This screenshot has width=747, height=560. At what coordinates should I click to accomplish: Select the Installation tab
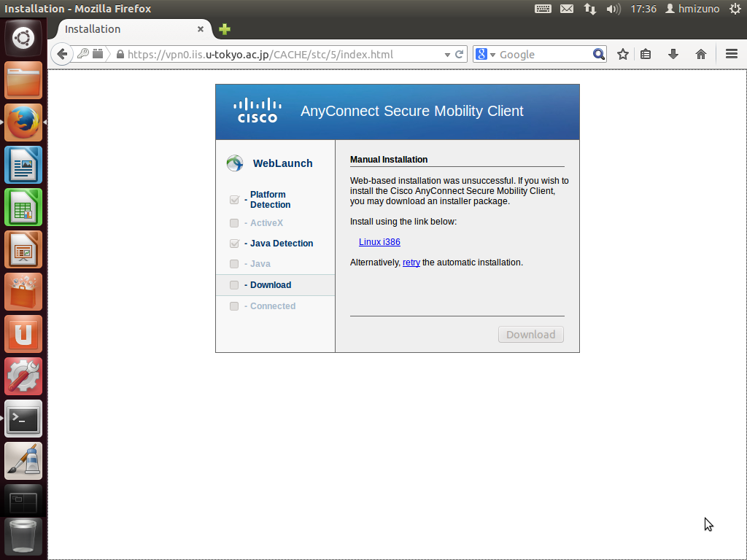pos(134,29)
